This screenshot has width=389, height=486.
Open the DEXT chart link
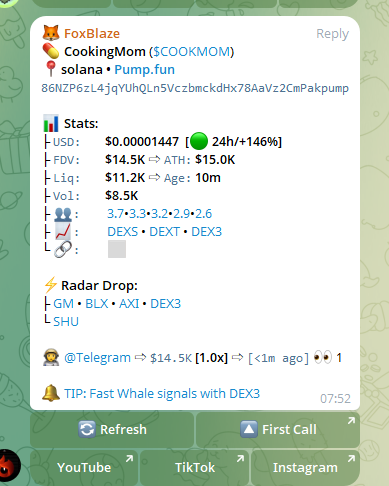click(164, 232)
